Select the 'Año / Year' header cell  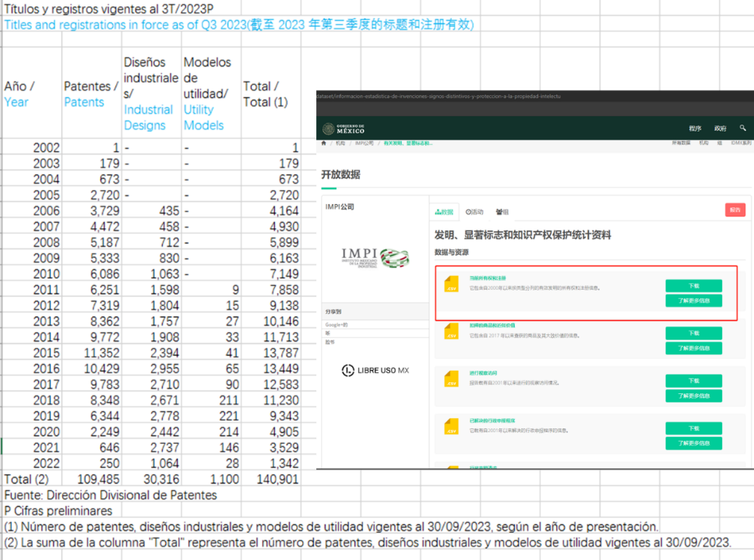tap(32, 93)
